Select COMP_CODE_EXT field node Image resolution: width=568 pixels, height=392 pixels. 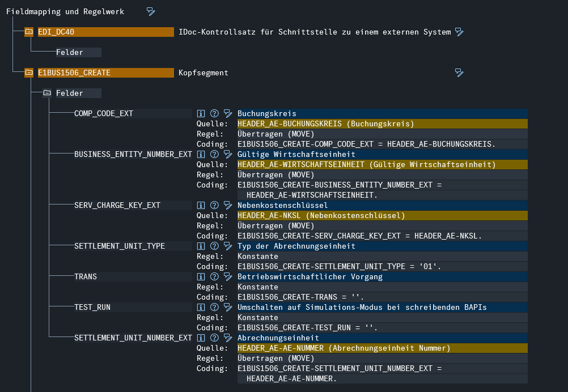(133, 114)
